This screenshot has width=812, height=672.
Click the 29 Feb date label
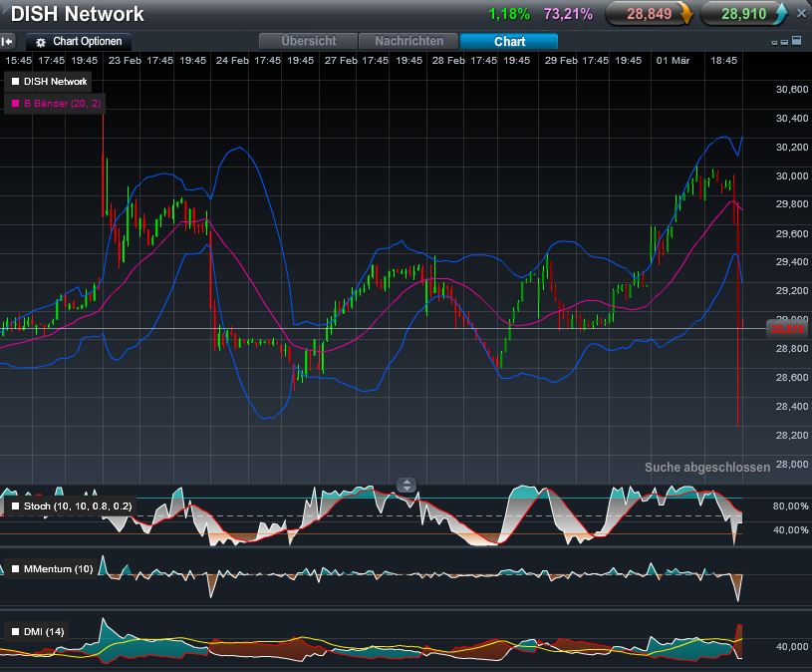(561, 61)
